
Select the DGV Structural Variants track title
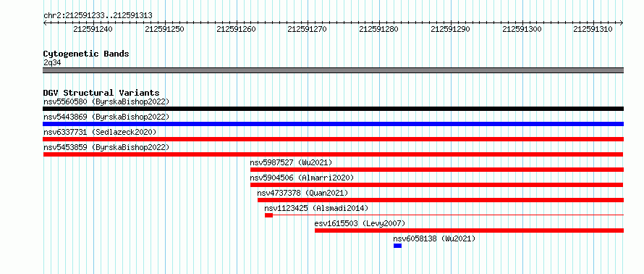click(x=101, y=93)
